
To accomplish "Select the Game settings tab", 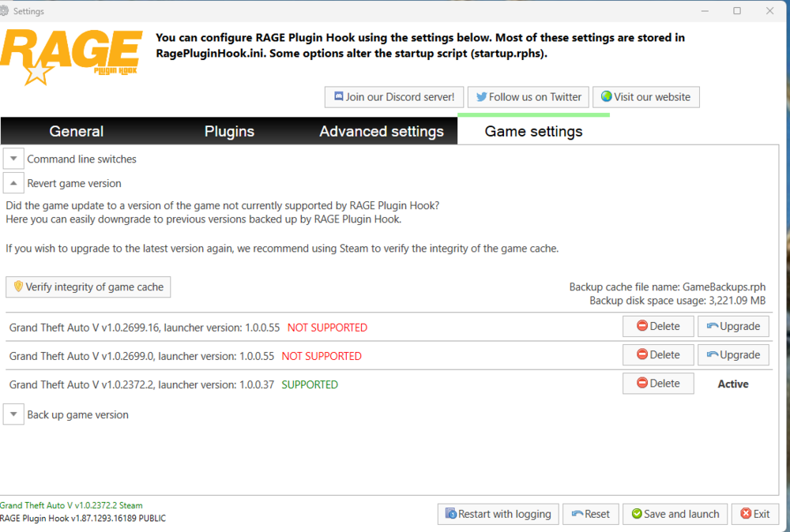I will pos(533,130).
